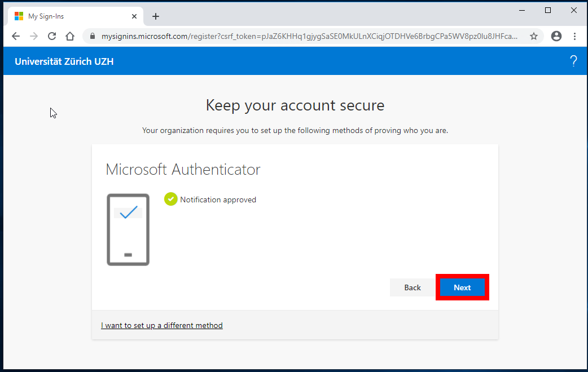Viewport: 588px width, 372px height.
Task: Reload the current page
Action: (52, 36)
